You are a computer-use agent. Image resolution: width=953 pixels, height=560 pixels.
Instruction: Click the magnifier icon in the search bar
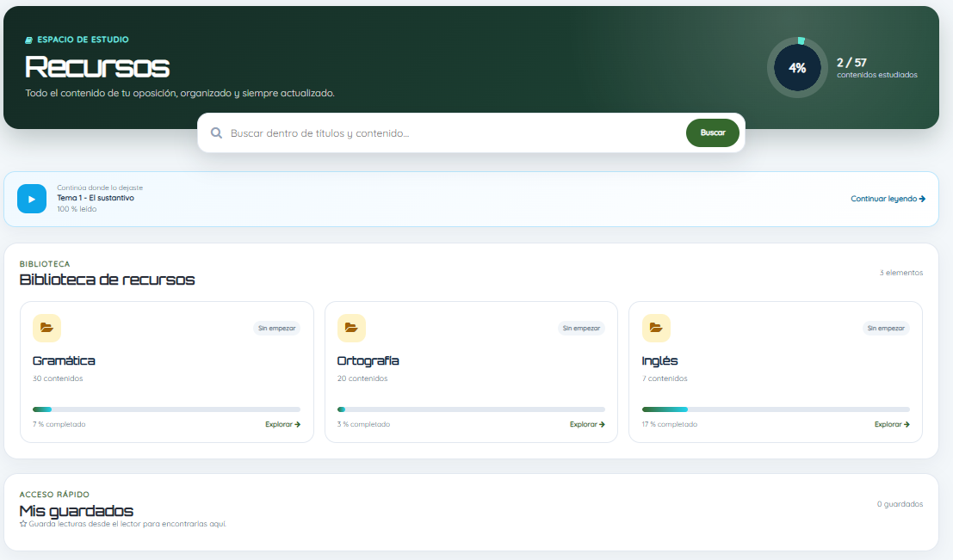point(216,133)
